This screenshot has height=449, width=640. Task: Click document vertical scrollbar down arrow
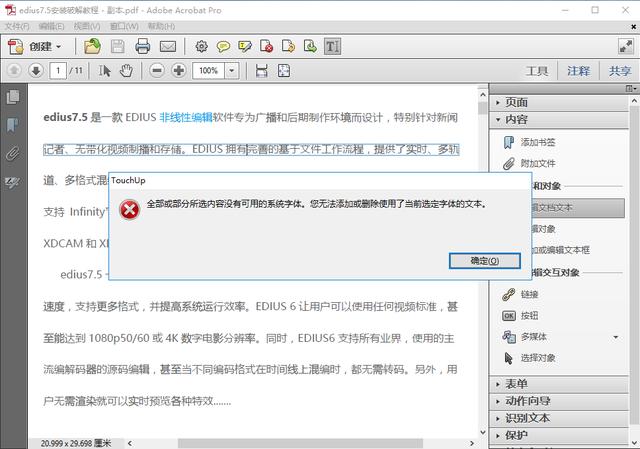[483, 431]
